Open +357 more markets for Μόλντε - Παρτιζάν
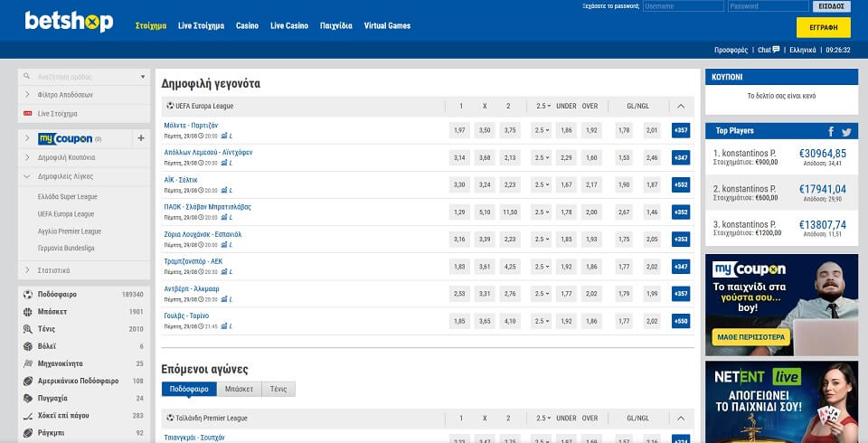 click(681, 131)
